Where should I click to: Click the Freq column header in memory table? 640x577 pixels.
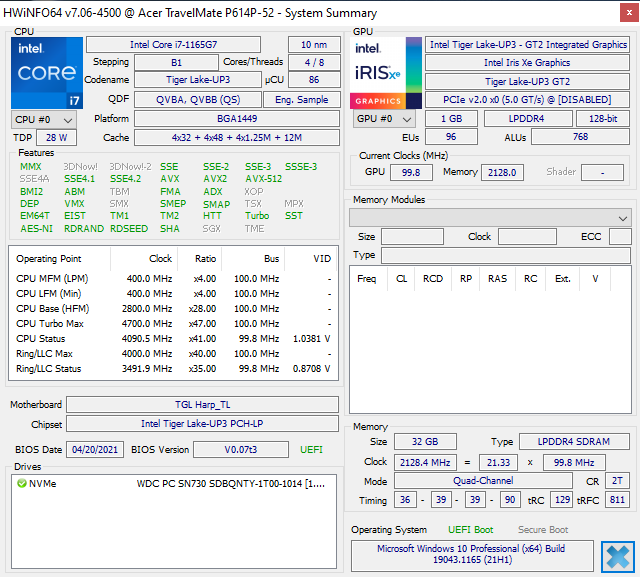369,279
